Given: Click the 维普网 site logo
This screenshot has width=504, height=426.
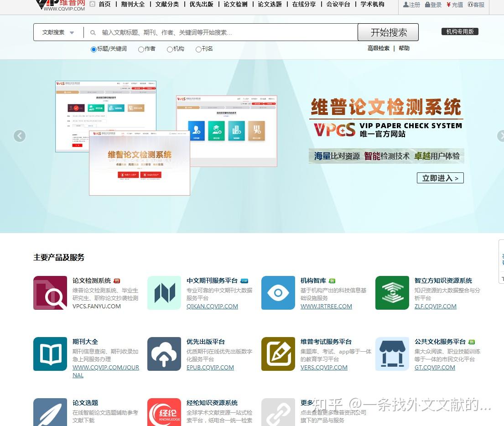Looking at the screenshot, I should [x=60, y=5].
